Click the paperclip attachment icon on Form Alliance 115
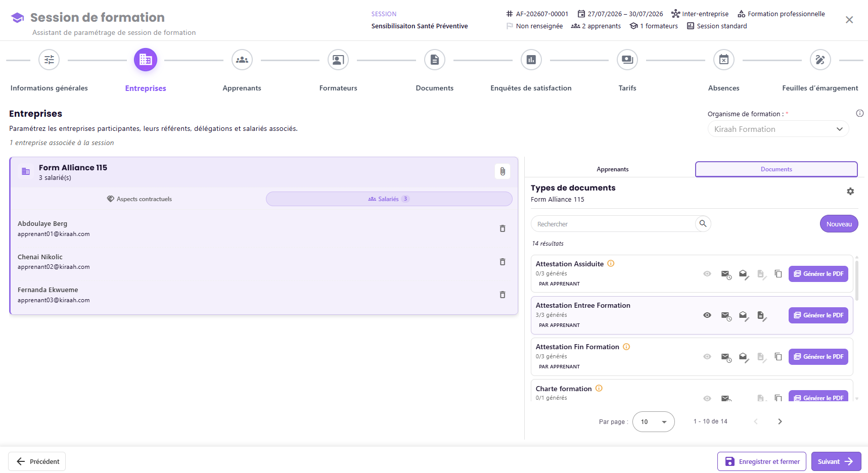868x473 pixels. (x=502, y=171)
